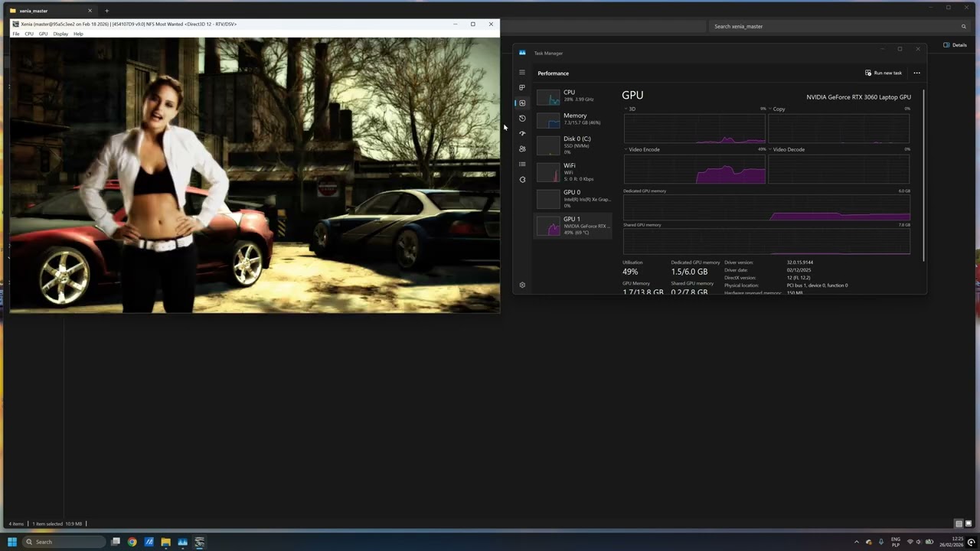The width and height of the screenshot is (980, 551).
Task: Select the Memory performance item
Action: (573, 119)
